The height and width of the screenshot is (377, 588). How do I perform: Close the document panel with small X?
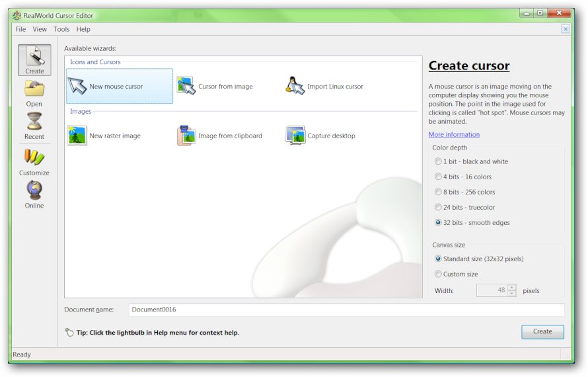tap(566, 29)
